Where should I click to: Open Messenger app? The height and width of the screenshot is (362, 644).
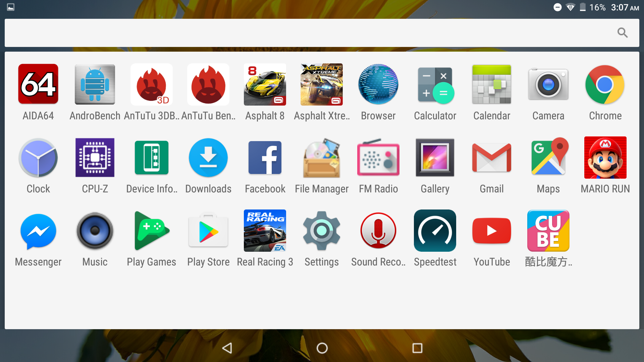[x=38, y=231]
